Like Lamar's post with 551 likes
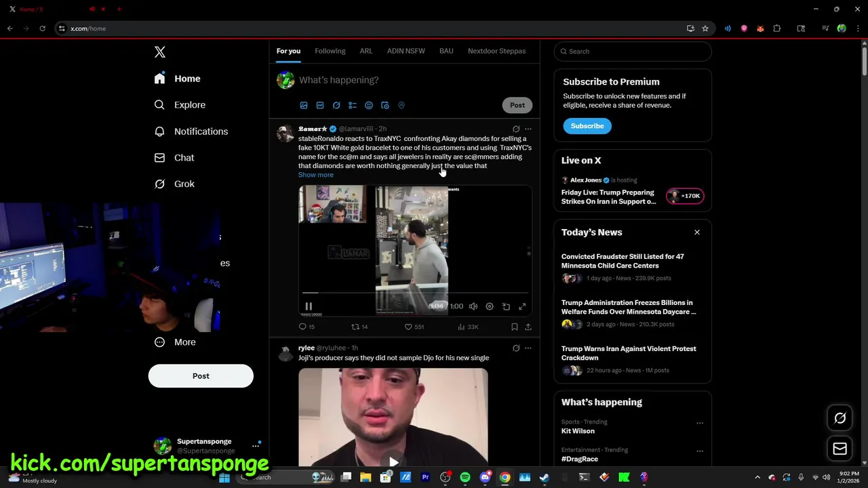The image size is (868, 488). (414, 327)
